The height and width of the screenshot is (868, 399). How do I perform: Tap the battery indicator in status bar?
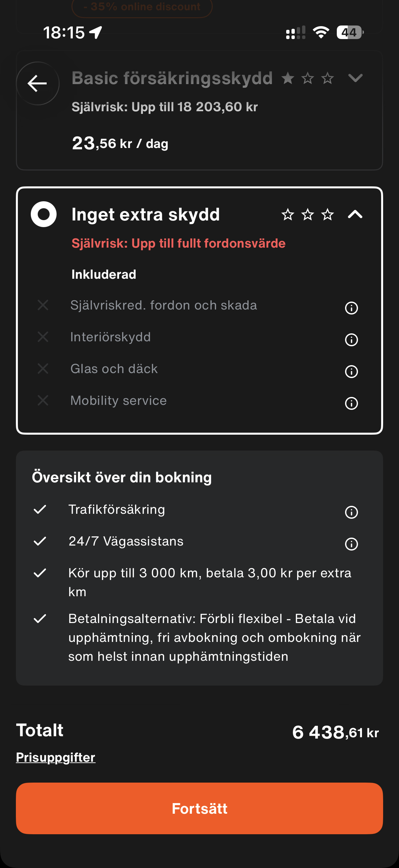tap(350, 32)
